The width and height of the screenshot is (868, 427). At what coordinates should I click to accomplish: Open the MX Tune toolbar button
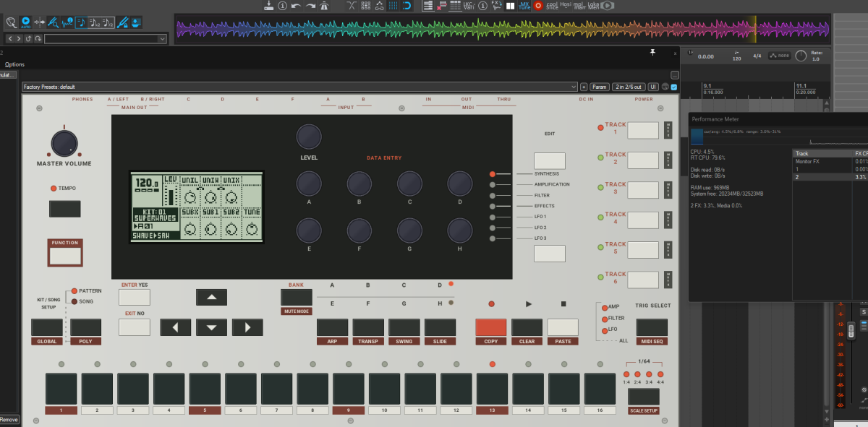coord(524,6)
